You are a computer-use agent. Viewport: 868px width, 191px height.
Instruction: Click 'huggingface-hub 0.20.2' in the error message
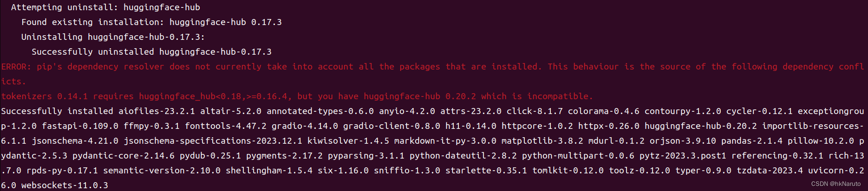click(420, 96)
